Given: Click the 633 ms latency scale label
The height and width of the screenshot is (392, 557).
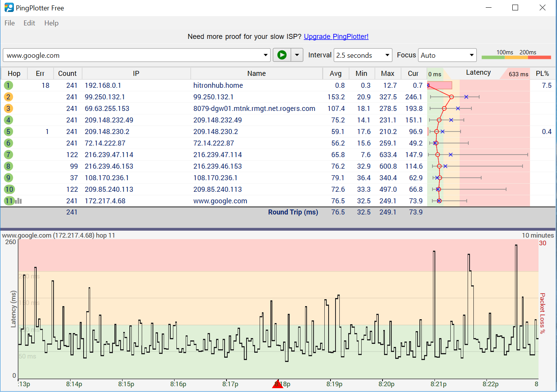Looking at the screenshot, I should coord(518,74).
